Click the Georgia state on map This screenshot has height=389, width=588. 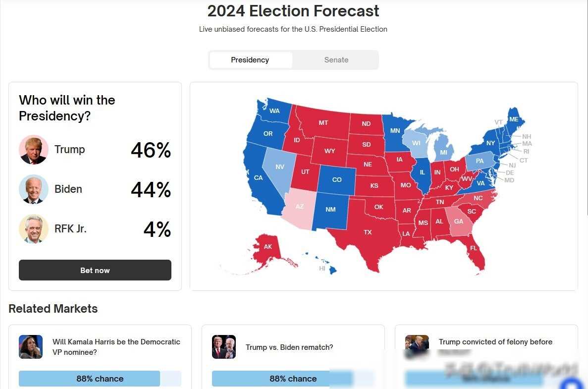[x=459, y=222]
